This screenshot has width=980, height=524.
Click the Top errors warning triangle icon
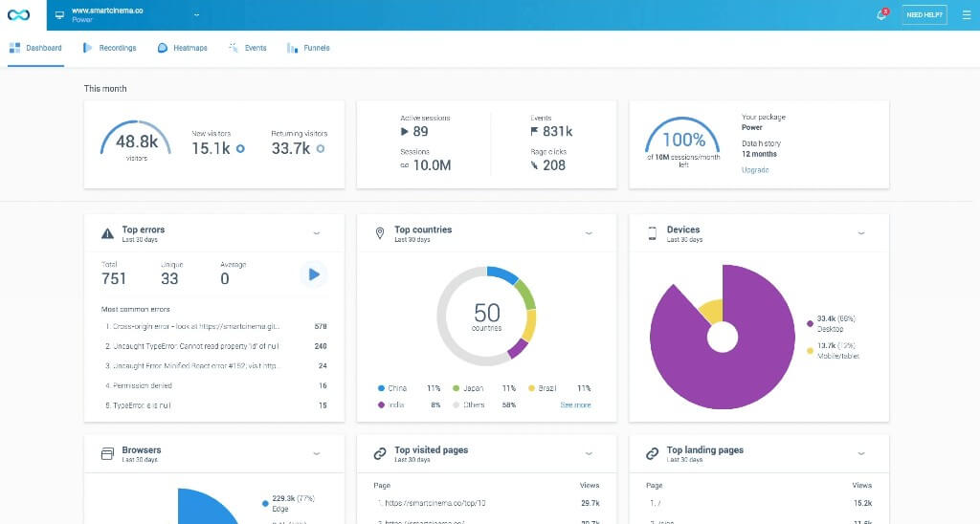(x=107, y=233)
